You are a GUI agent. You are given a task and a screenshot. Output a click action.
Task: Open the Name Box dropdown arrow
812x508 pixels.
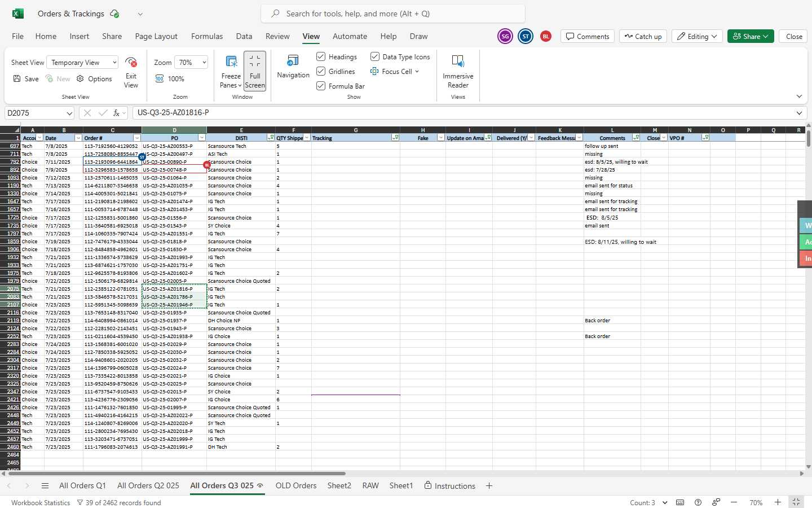[69, 113]
